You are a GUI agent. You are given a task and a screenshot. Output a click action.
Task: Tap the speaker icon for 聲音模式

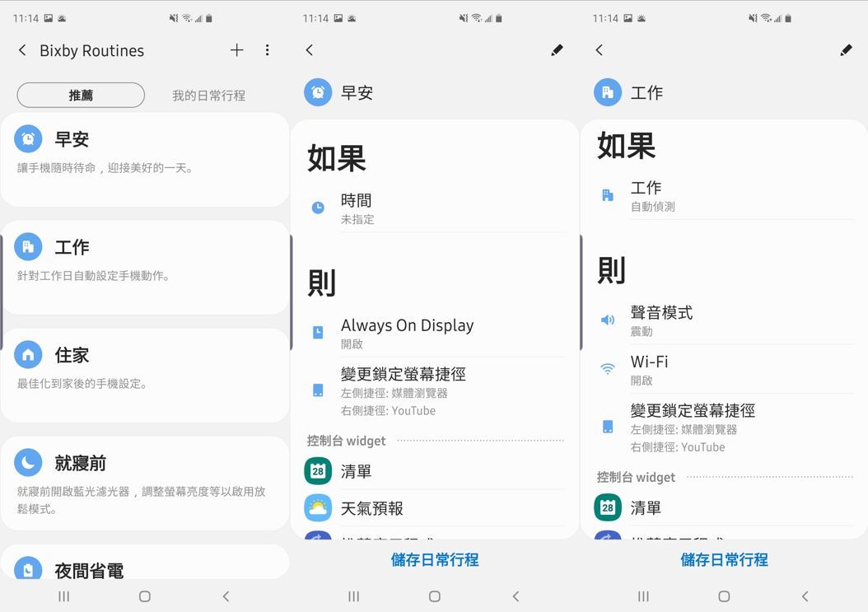[607, 320]
